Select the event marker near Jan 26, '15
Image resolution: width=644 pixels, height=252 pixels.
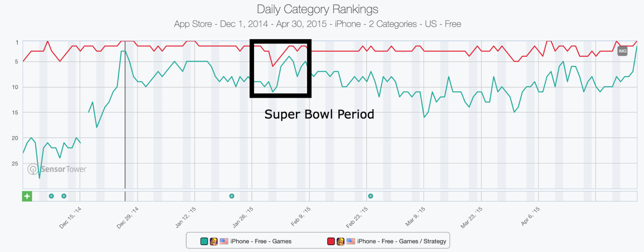tap(232, 196)
